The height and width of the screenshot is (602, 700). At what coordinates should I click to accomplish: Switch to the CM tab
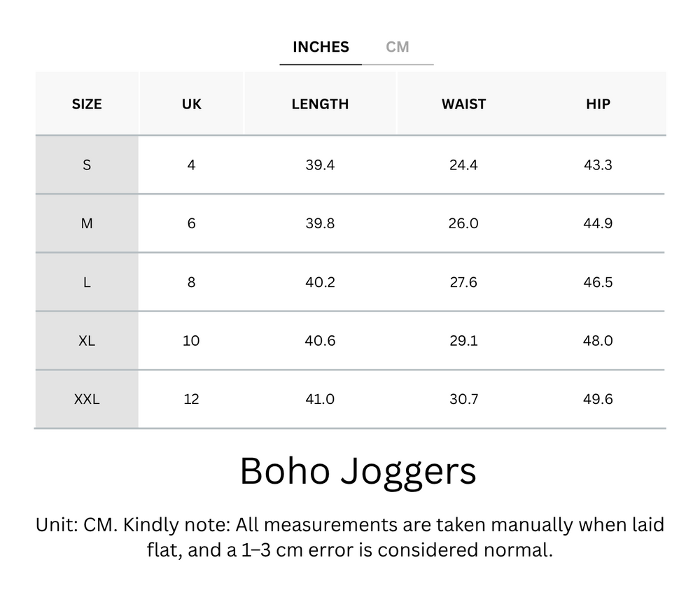397,47
